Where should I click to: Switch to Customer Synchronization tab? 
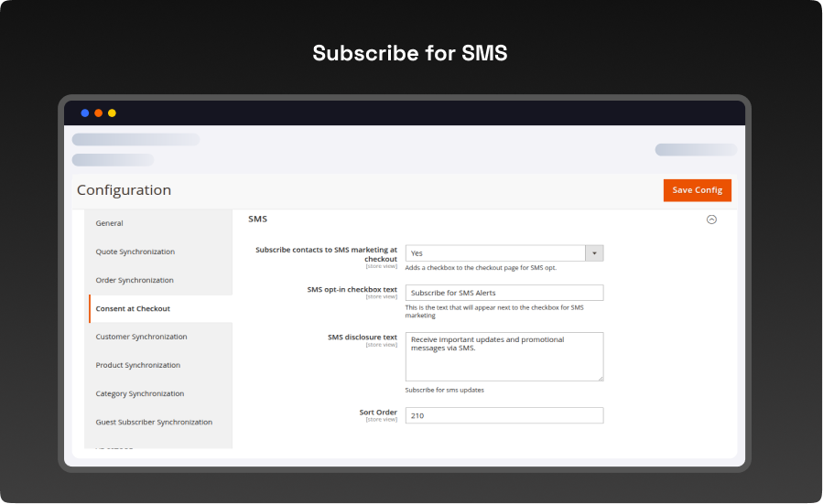(142, 337)
